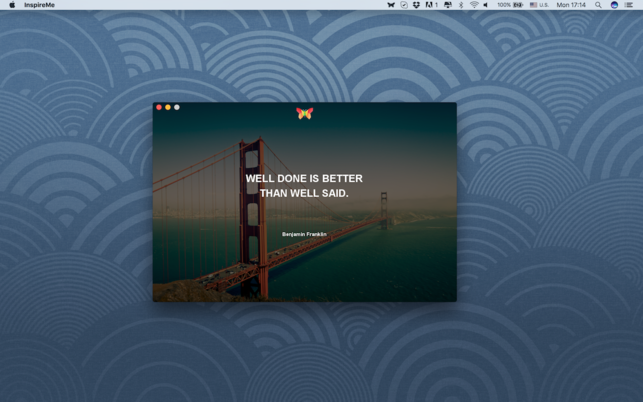The height and width of the screenshot is (402, 643).
Task: Click the gray zoom button of the InspireMe window
Action: 177,107
